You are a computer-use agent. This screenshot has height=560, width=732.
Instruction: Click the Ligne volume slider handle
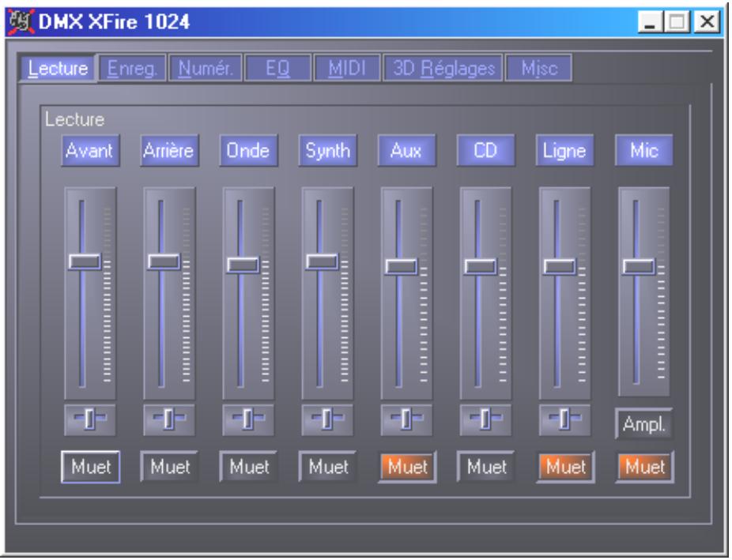pos(559,267)
